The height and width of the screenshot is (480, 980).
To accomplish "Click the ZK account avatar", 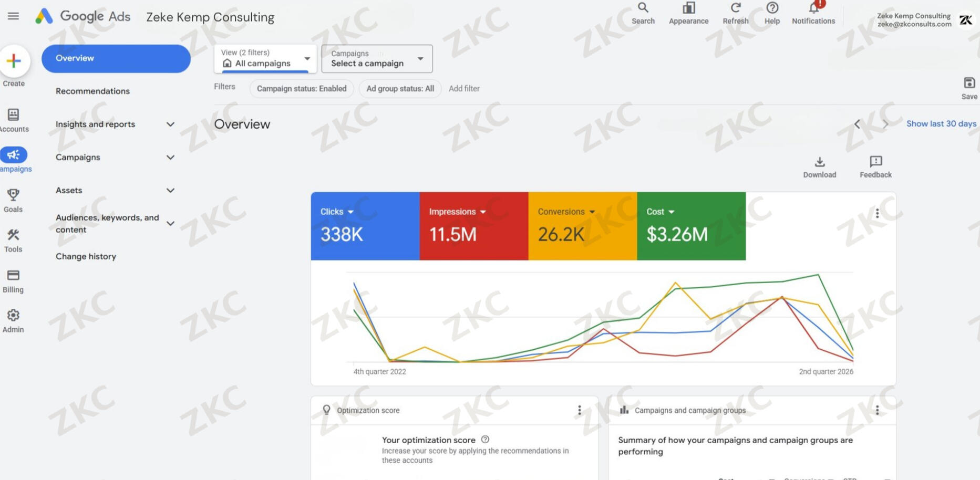I will [x=966, y=20].
